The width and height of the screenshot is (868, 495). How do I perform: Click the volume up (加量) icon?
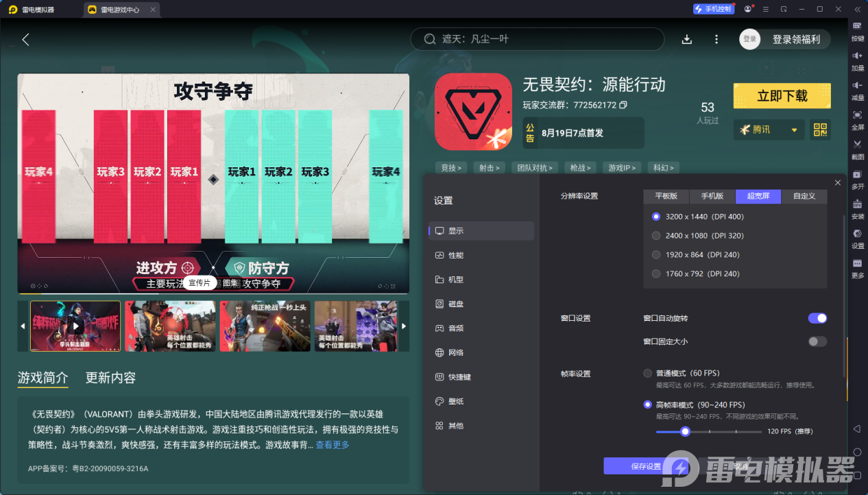pos(857,56)
